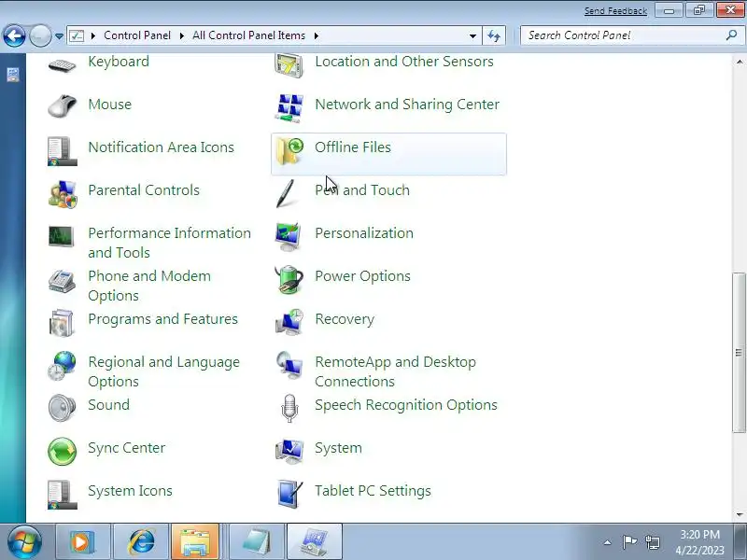Open the Recovery link
The image size is (747, 560).
coord(345,319)
